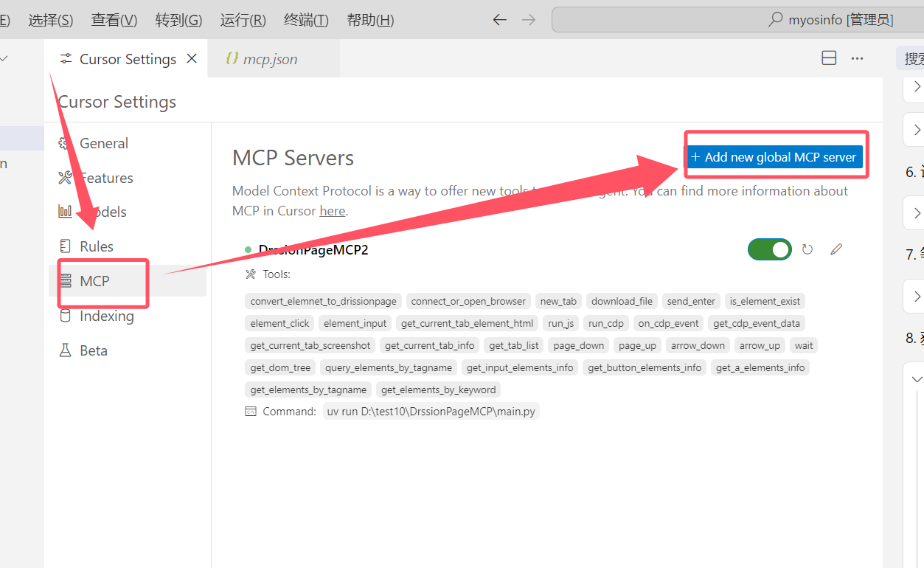This screenshot has height=568, width=924.
Task: Open the 运行(R) menu
Action: (243, 20)
